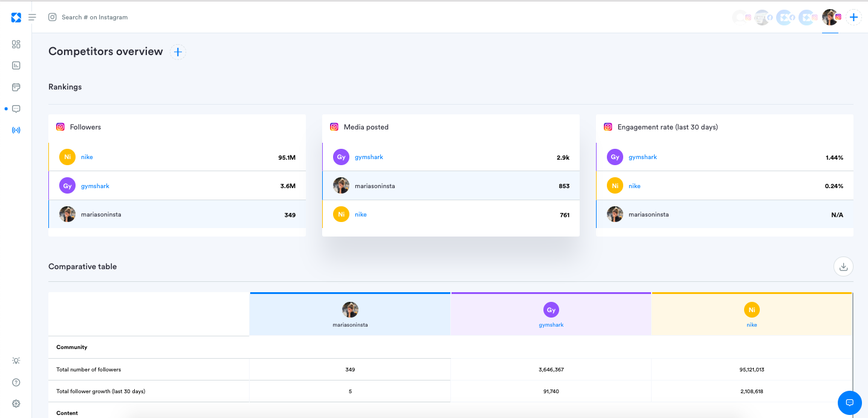868x418 pixels.
Task: Download the comparative table
Action: pyautogui.click(x=843, y=266)
